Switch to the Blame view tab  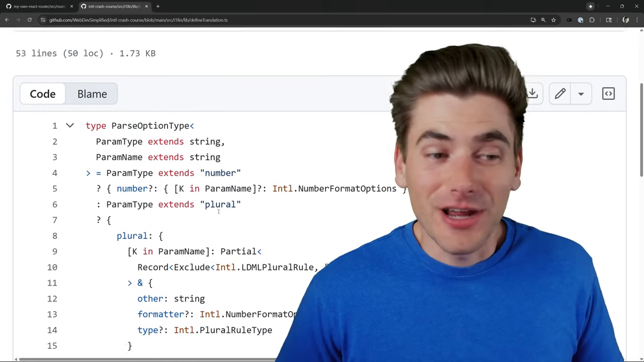(x=92, y=94)
